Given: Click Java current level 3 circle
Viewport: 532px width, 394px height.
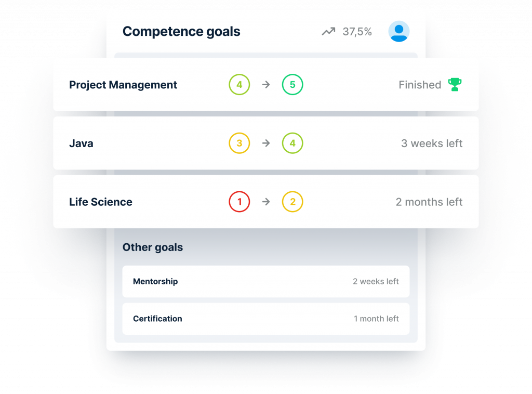Looking at the screenshot, I should 240,143.
